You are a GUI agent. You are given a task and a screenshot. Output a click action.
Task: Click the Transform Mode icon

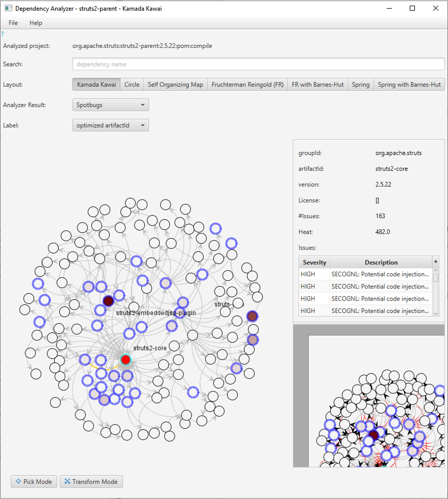[x=67, y=481]
